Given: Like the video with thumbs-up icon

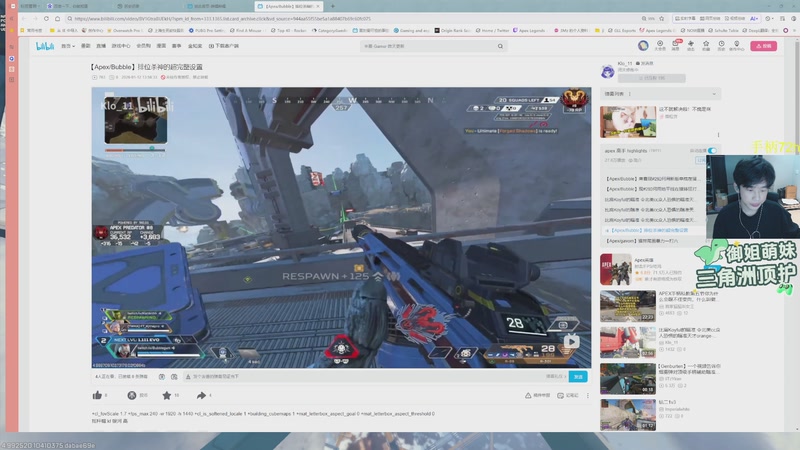Looking at the screenshot, I should (x=97, y=395).
